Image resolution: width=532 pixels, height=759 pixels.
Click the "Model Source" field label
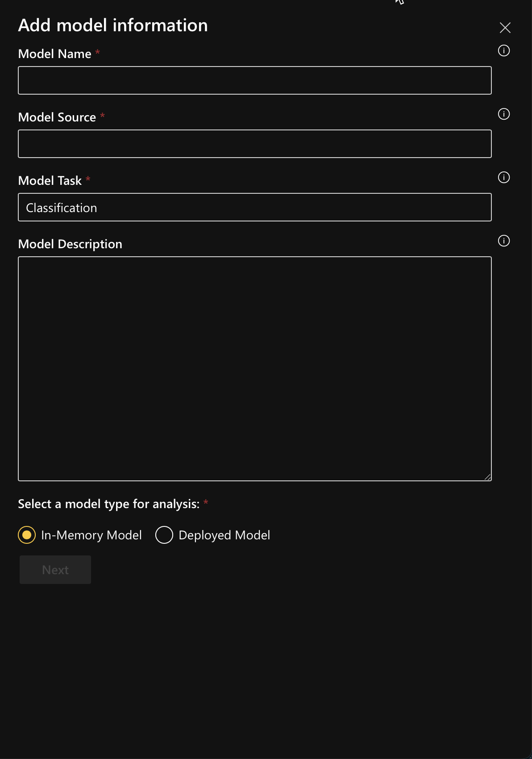pos(57,117)
